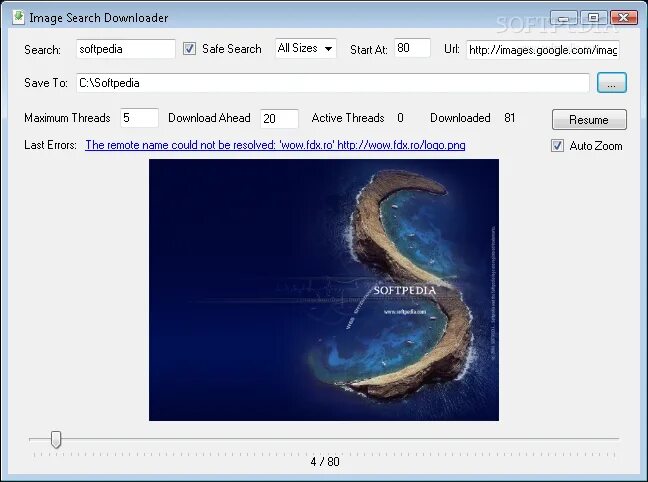Click the Safe Search label text

pyautogui.click(x=231, y=49)
